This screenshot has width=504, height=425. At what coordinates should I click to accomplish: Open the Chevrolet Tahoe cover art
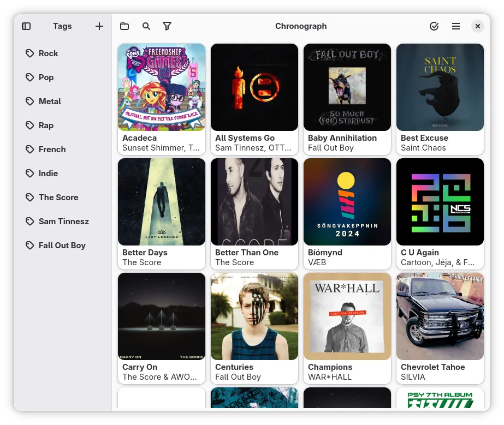(440, 316)
